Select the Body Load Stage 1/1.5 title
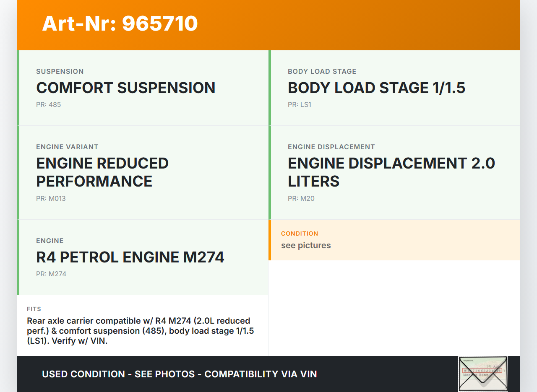 [x=376, y=88]
